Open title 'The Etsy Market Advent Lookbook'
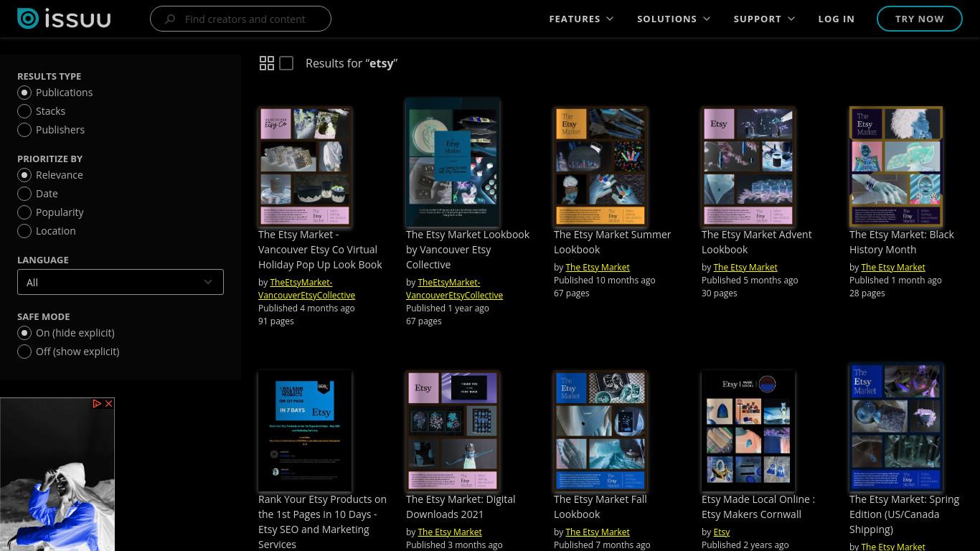The height and width of the screenshot is (551, 980). pyautogui.click(x=756, y=242)
